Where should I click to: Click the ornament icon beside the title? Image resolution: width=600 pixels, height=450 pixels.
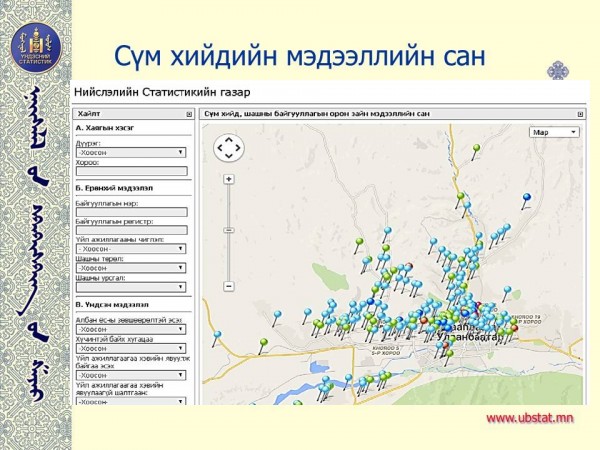[x=558, y=71]
